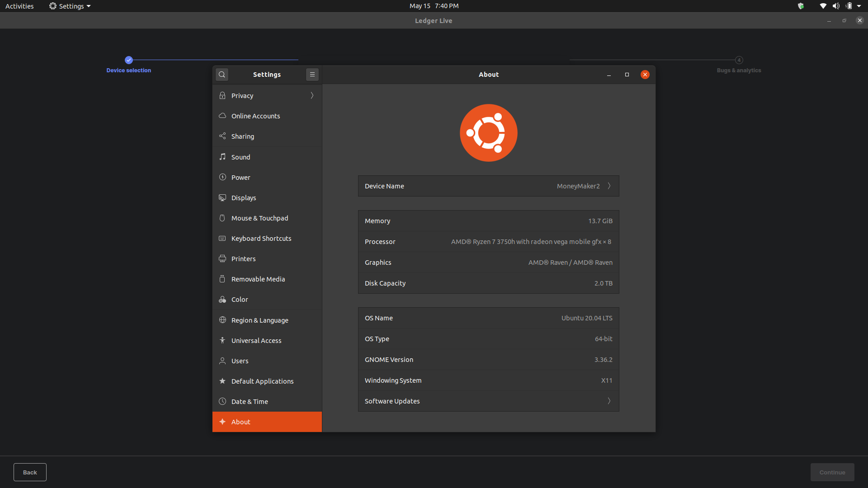Click the Settings hamburger menu icon

coord(312,74)
